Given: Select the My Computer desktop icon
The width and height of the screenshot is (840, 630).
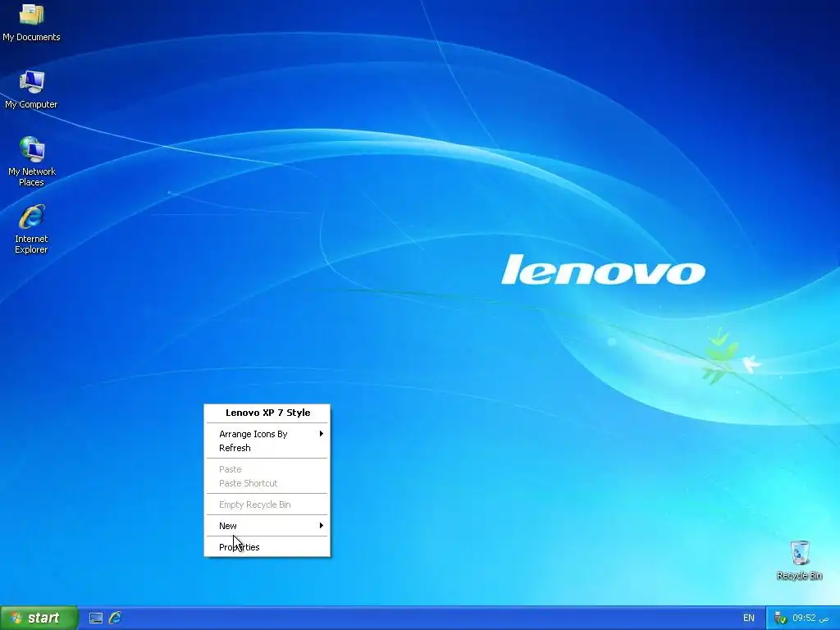Looking at the screenshot, I should pyautogui.click(x=31, y=89).
